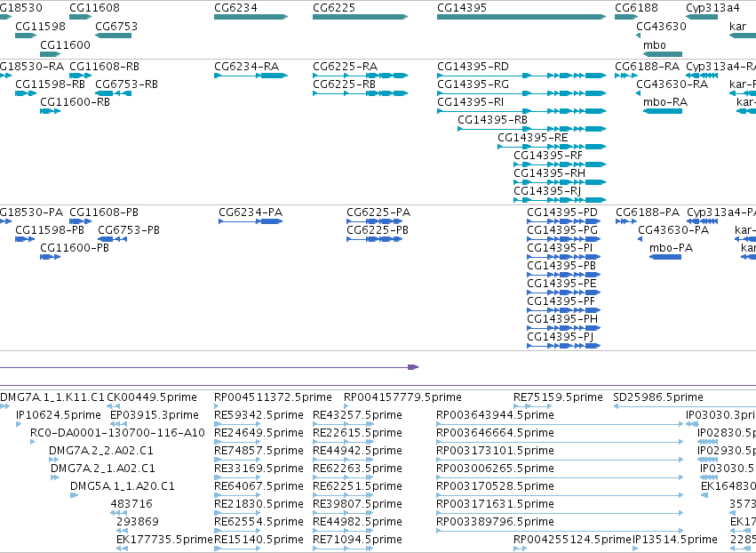
Task: Click EST RE71094.5prime
Action: click(357, 540)
